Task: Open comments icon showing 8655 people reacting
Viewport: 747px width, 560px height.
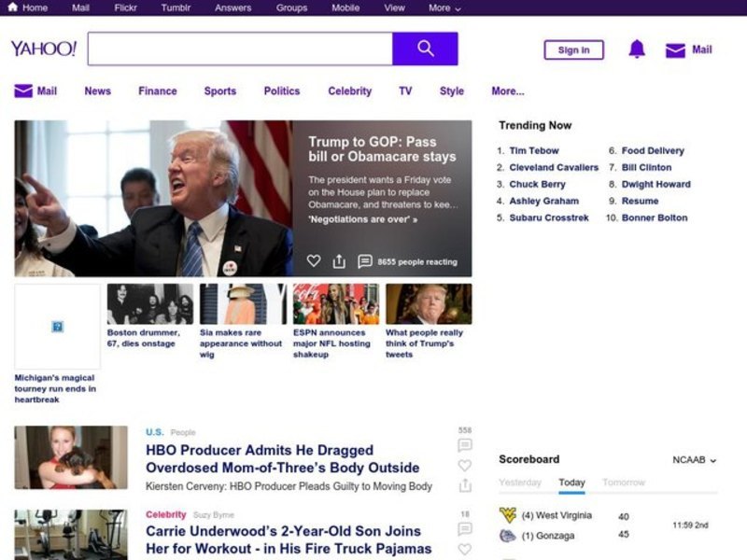Action: (x=365, y=261)
